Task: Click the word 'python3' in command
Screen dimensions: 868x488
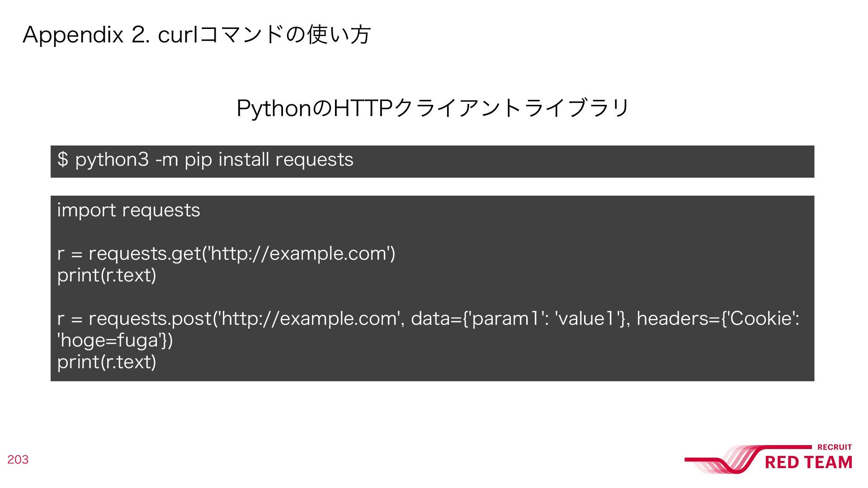Action: coord(112,160)
